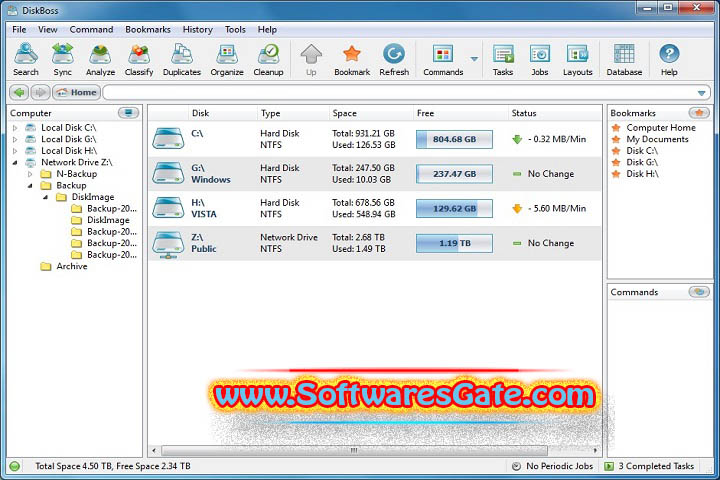Open the Classify tool
Image resolution: width=720 pixels, height=480 pixels.
pos(139,59)
